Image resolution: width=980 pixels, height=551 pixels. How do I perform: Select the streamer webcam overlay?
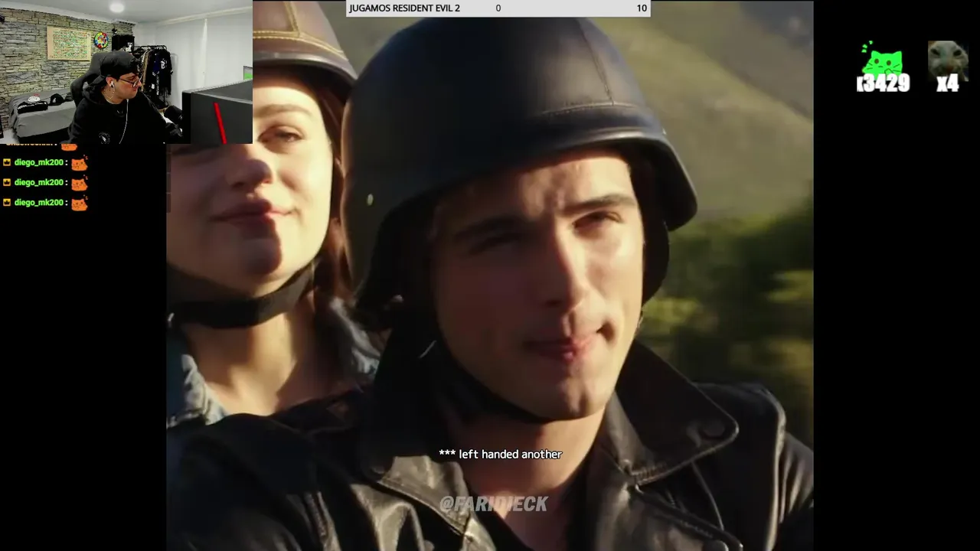(x=126, y=72)
